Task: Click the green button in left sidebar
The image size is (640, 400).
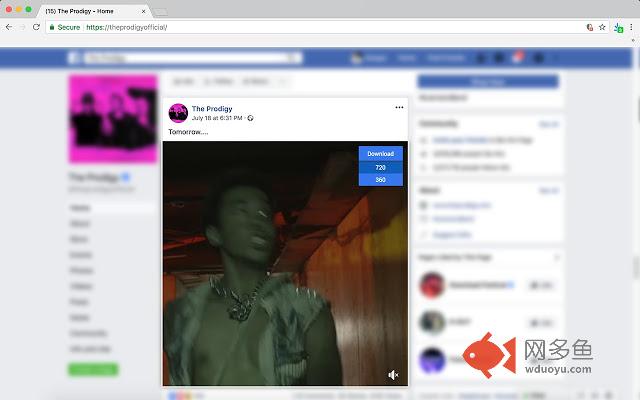Action: pyautogui.click(x=93, y=369)
